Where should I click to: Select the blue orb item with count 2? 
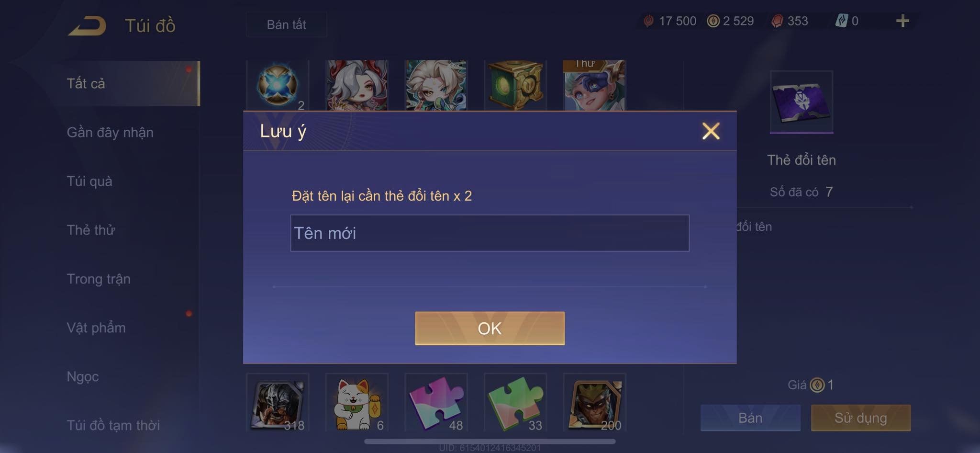(278, 85)
